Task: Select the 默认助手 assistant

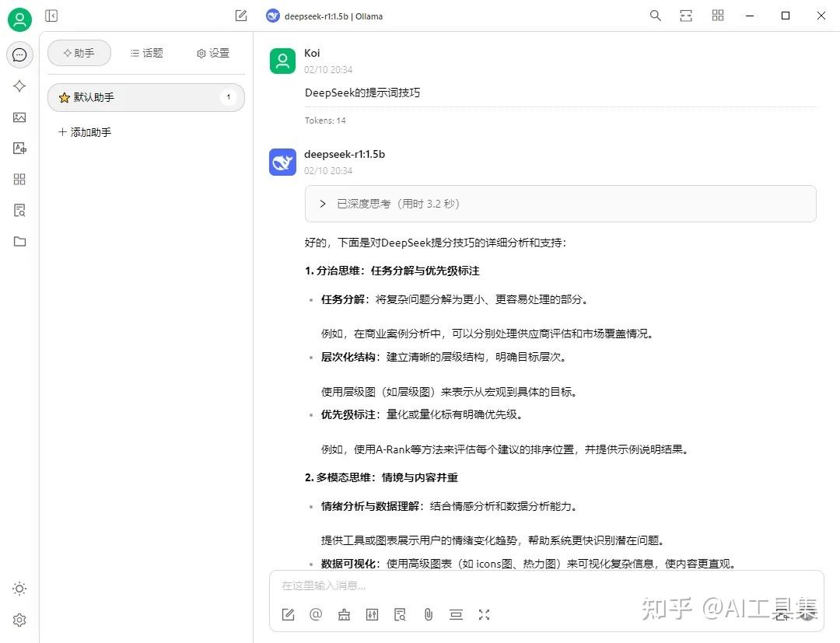Action: (146, 97)
